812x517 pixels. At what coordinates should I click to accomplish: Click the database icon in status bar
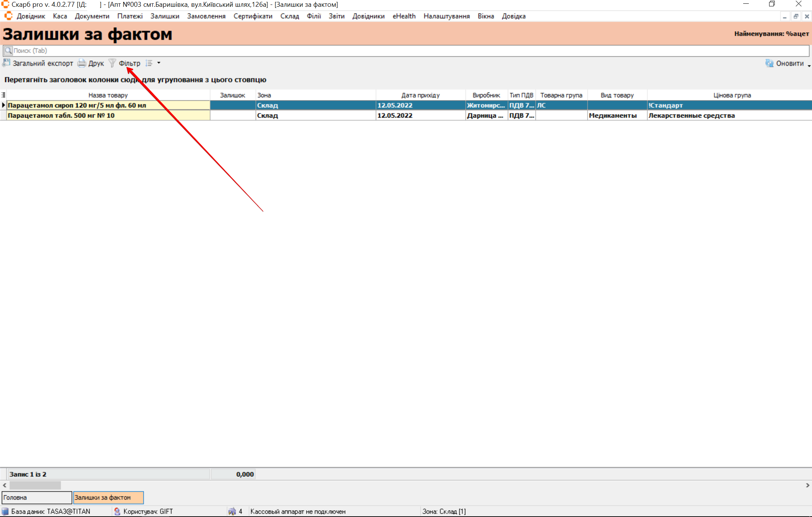pos(5,511)
